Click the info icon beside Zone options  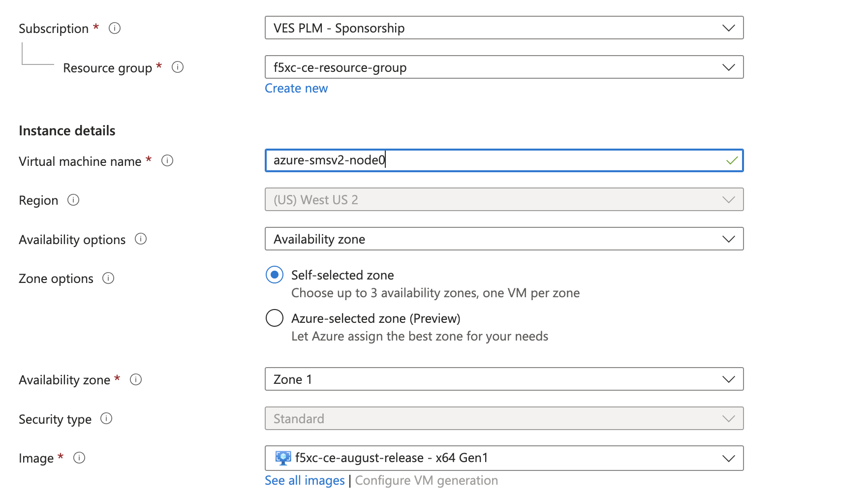(x=108, y=278)
